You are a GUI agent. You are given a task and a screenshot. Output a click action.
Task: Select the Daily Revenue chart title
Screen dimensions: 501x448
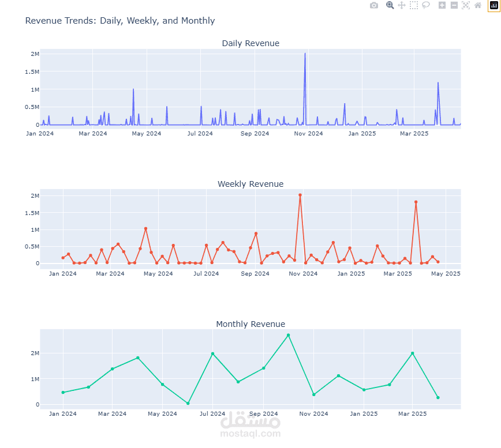250,43
